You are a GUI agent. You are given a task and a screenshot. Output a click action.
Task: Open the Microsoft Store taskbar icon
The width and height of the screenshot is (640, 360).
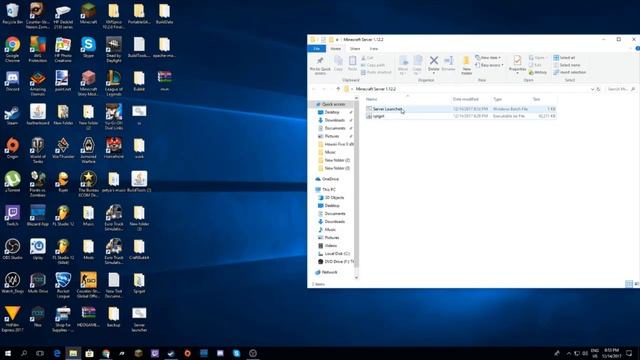point(89,353)
